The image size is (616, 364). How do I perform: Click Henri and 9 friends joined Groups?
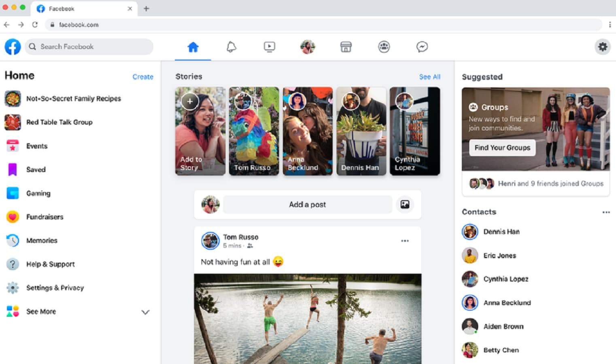[x=550, y=184]
